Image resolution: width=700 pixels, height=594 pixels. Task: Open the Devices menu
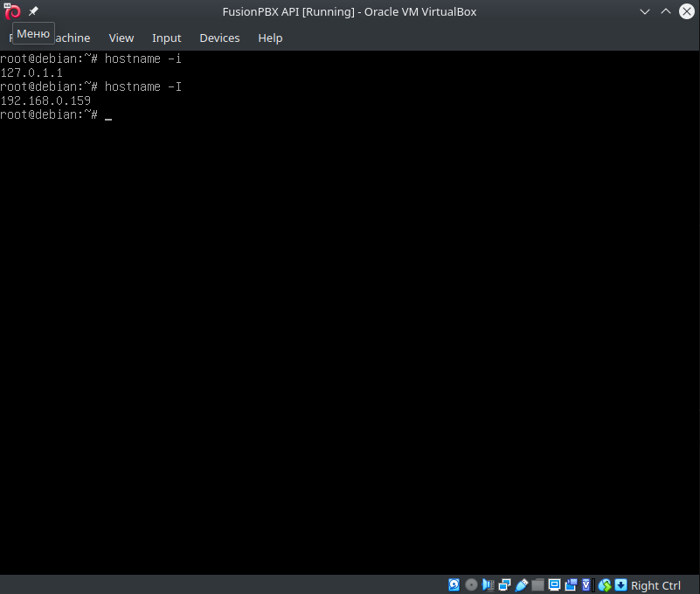point(219,38)
